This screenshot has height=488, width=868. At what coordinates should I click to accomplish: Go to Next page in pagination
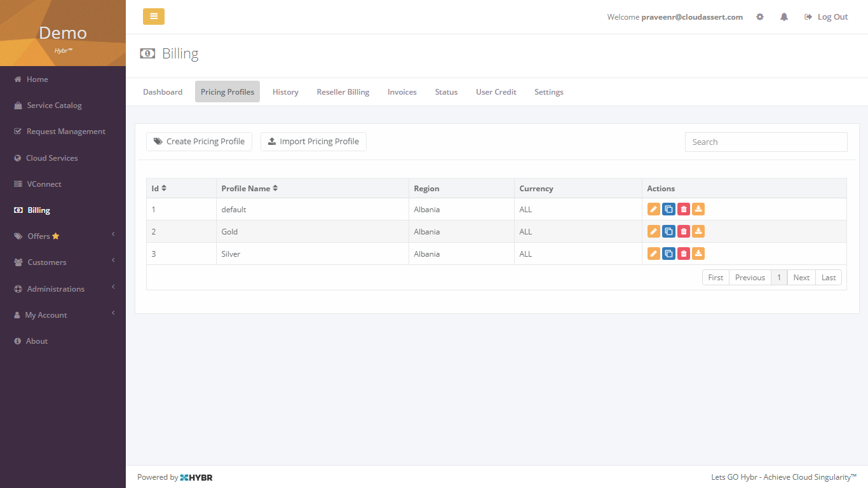pos(801,278)
